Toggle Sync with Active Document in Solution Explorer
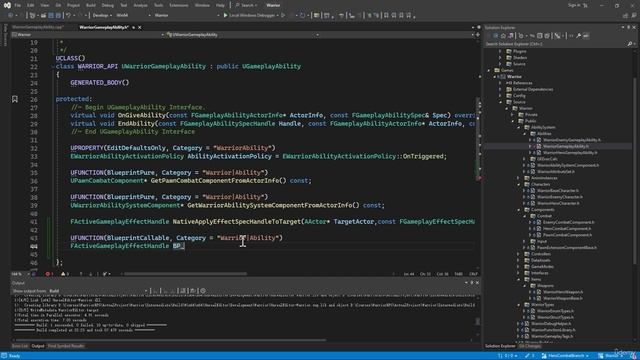640x360 pixels. coord(532,36)
